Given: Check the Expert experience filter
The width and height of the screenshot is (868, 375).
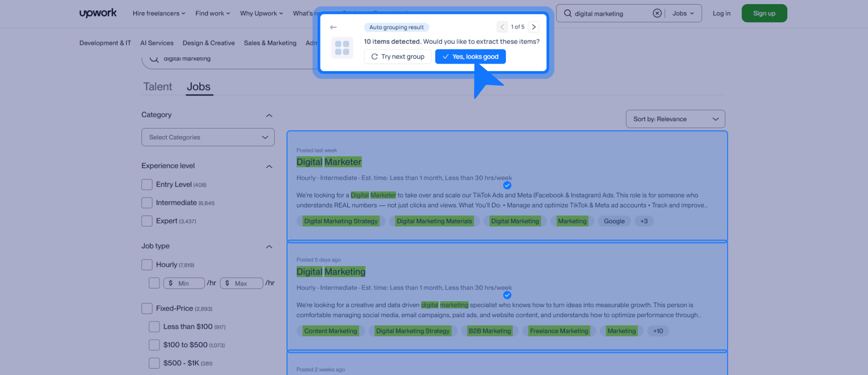Looking at the screenshot, I should 147,221.
